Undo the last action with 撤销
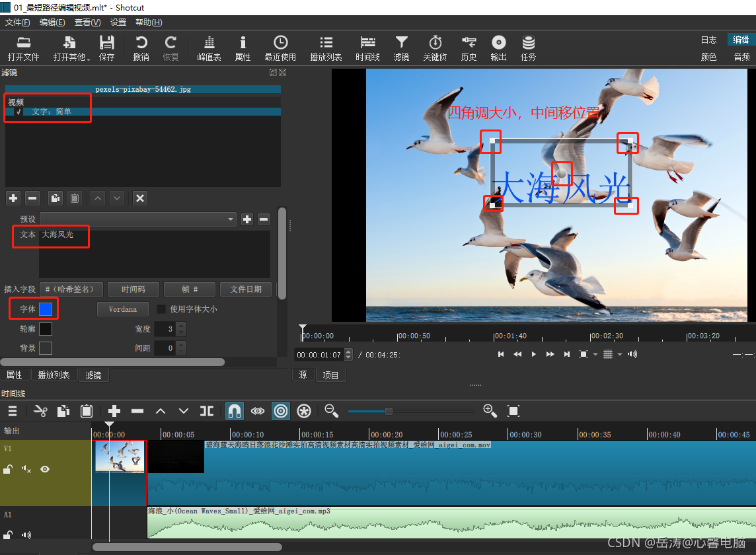The width and height of the screenshot is (756, 555). click(x=141, y=48)
